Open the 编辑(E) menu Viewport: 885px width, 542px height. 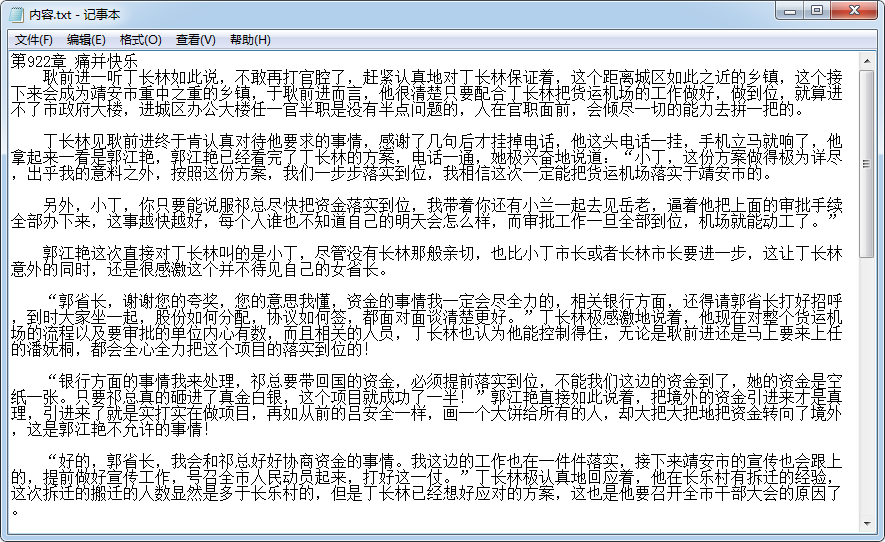(x=86, y=40)
